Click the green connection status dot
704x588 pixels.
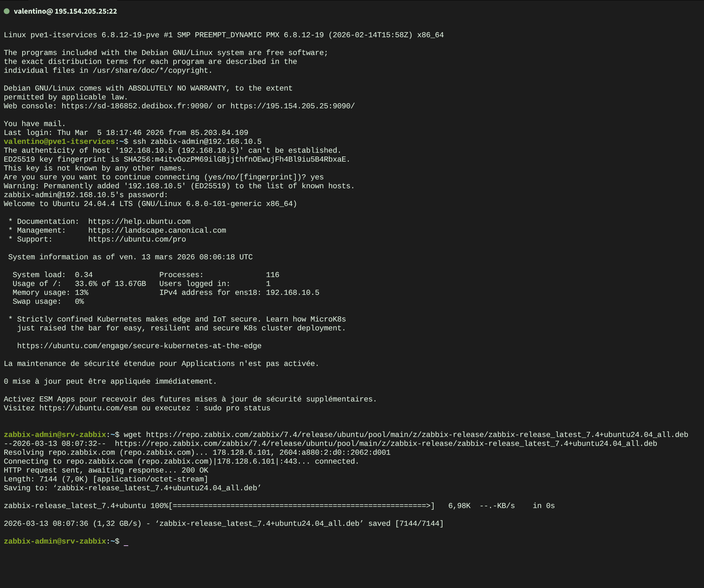tap(6, 11)
